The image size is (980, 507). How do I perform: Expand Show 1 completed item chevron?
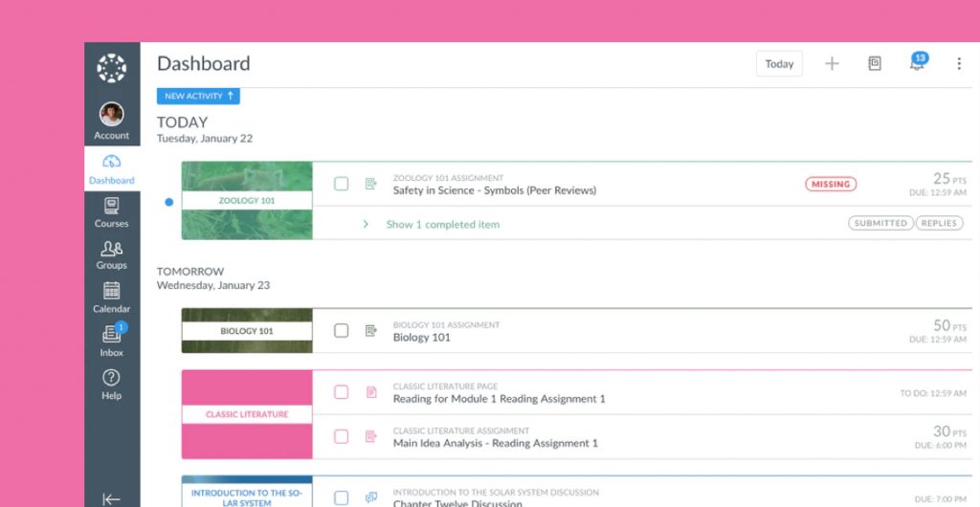[x=366, y=224]
